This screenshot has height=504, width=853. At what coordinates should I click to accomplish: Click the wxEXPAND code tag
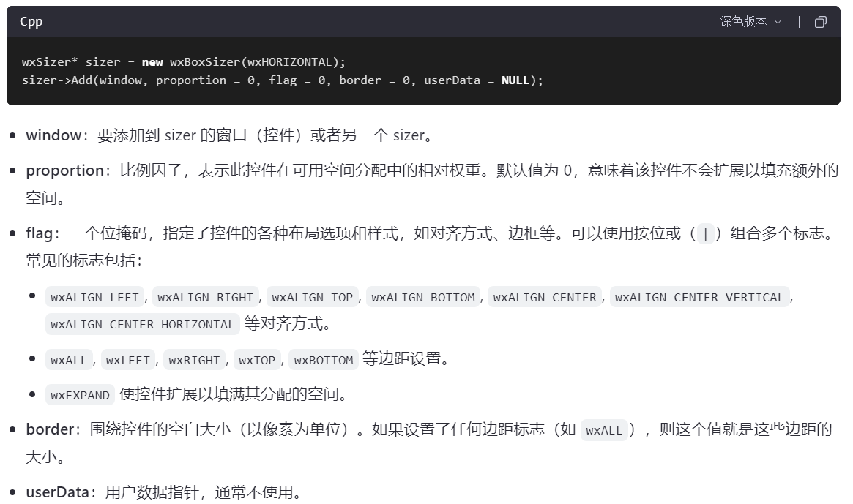click(80, 395)
